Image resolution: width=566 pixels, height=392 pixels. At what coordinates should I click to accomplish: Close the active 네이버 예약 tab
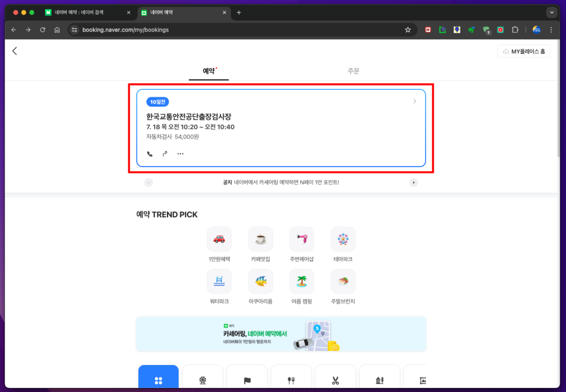(x=224, y=12)
